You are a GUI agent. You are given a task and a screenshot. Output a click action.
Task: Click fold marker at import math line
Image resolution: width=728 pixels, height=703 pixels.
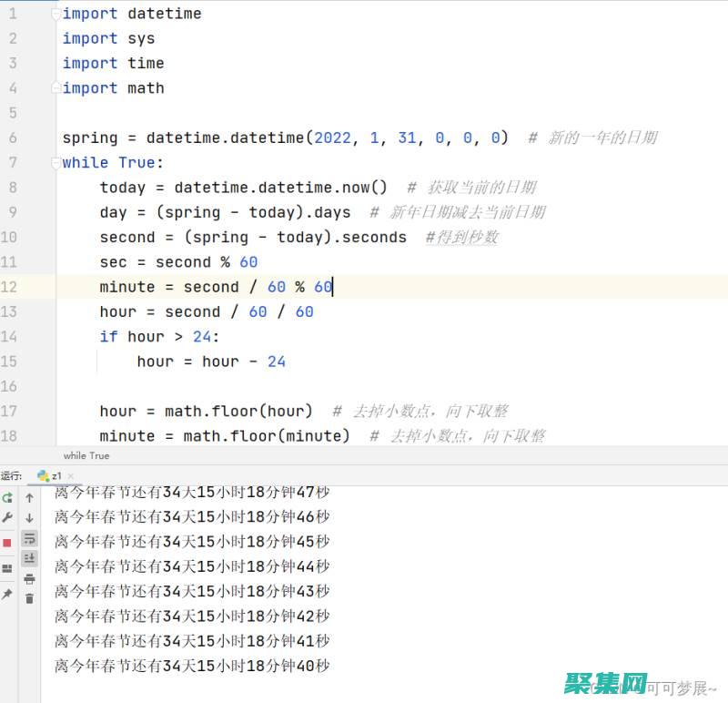(56, 88)
